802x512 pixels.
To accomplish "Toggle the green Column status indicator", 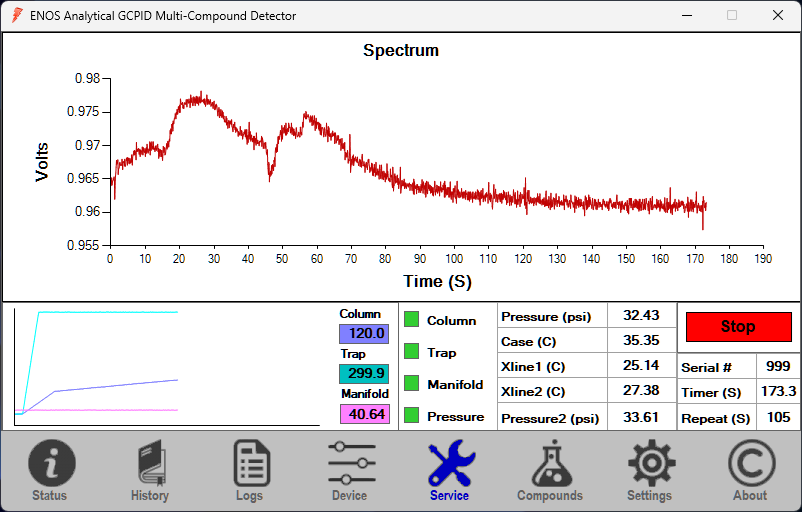I will tap(411, 319).
